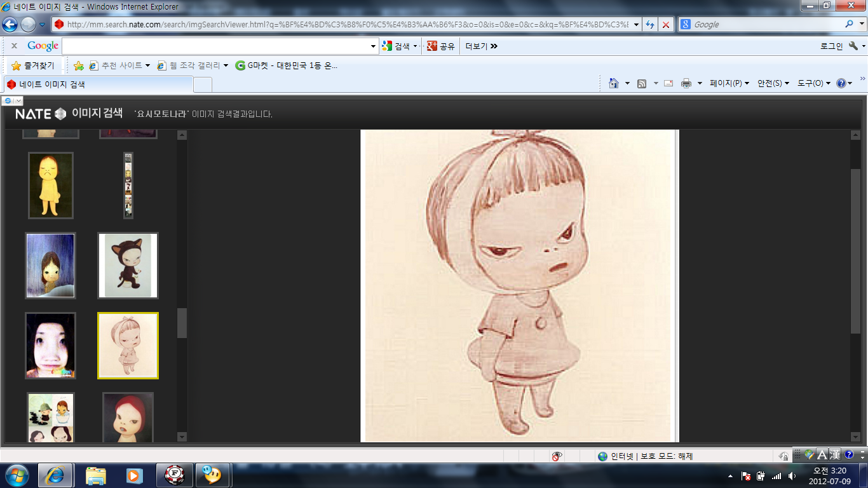Image resolution: width=868 pixels, height=488 pixels.
Task: Click the Google search box at top right
Action: pyautogui.click(x=767, y=24)
